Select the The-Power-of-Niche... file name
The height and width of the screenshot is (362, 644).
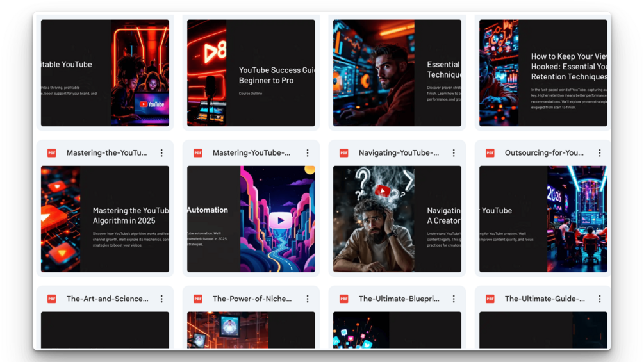pyautogui.click(x=252, y=299)
